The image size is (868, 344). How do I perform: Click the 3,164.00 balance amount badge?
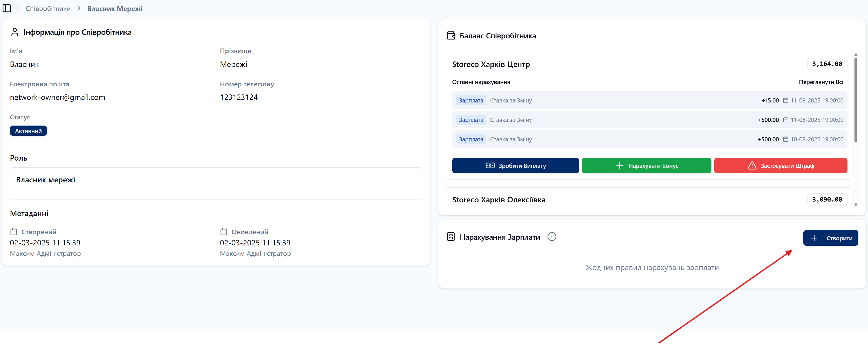(827, 64)
